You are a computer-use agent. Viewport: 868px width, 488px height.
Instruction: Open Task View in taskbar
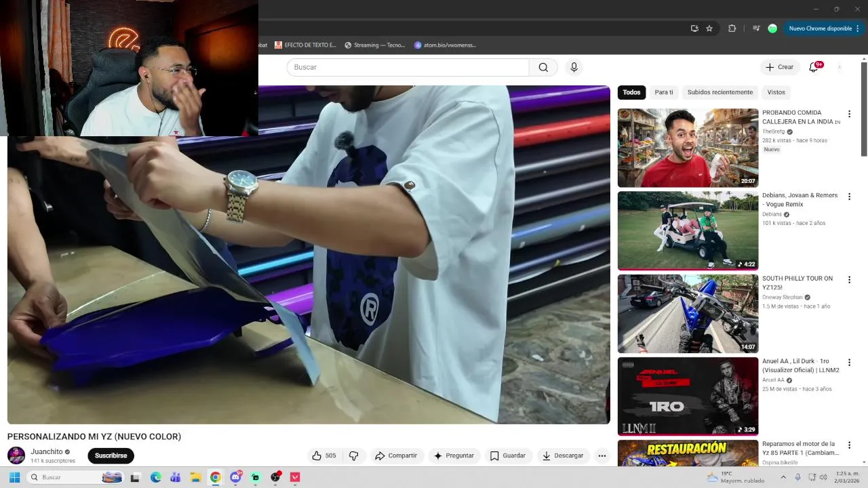(x=135, y=477)
